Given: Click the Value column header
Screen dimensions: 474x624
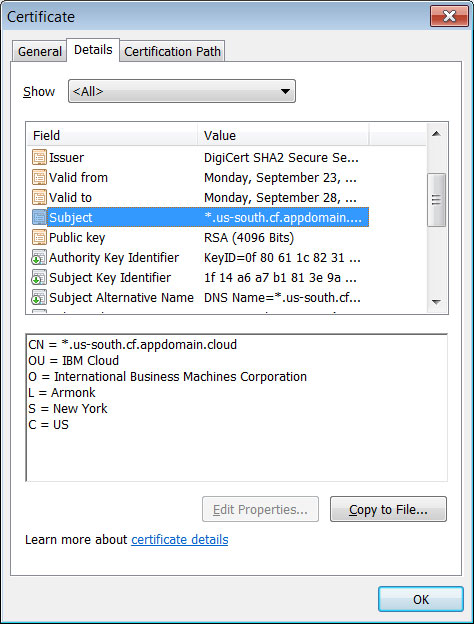Looking at the screenshot, I should point(283,135).
